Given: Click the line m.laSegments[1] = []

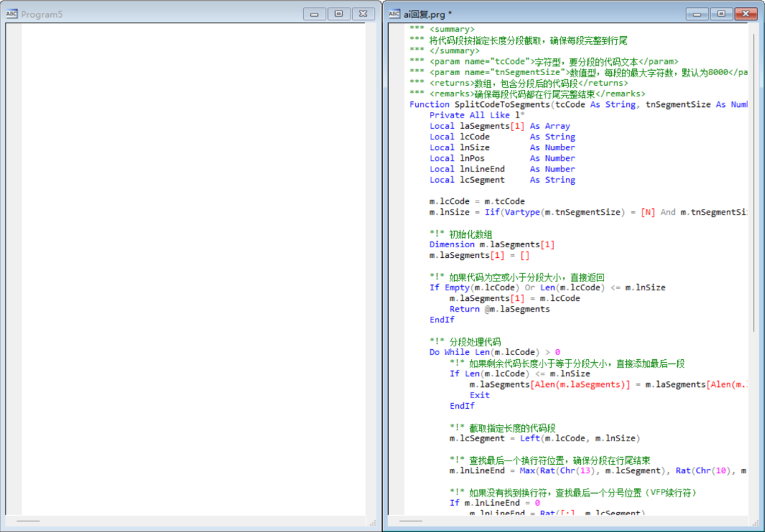Looking at the screenshot, I should pos(479,255).
